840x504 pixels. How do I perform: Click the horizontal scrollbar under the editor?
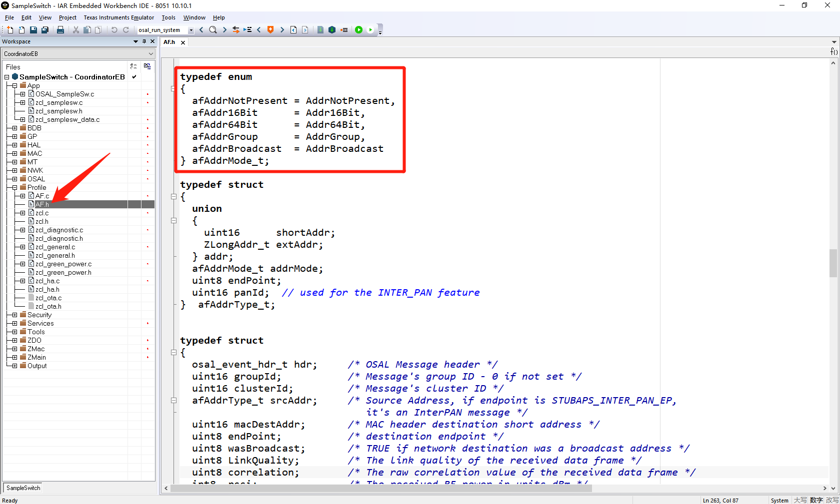380,489
